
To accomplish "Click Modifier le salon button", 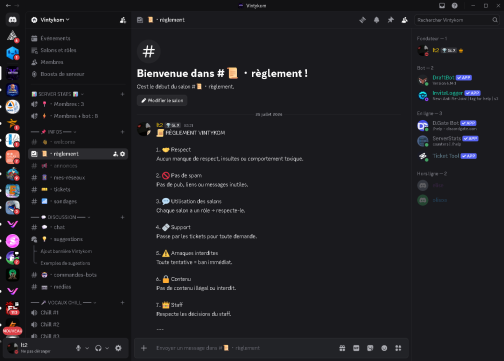I will pos(162,101).
